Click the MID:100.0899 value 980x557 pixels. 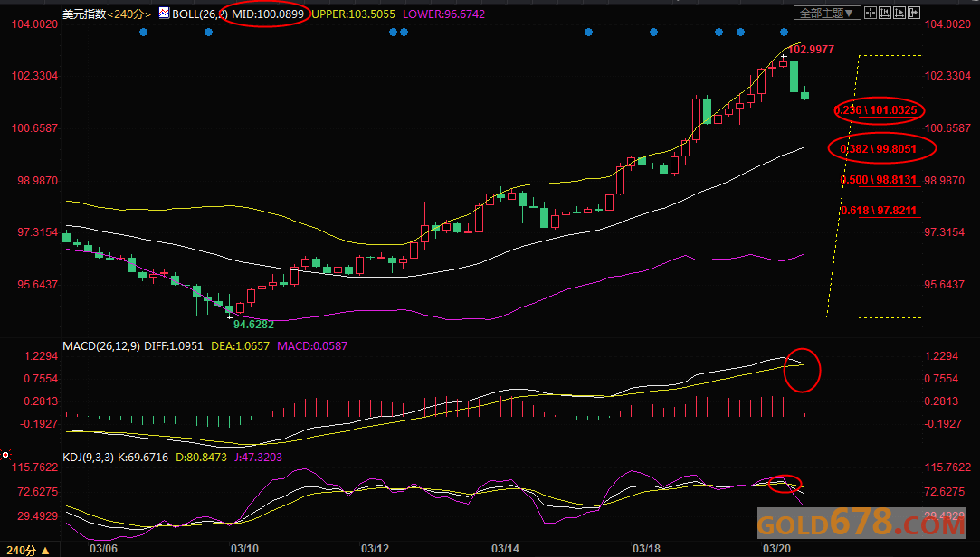(268, 14)
